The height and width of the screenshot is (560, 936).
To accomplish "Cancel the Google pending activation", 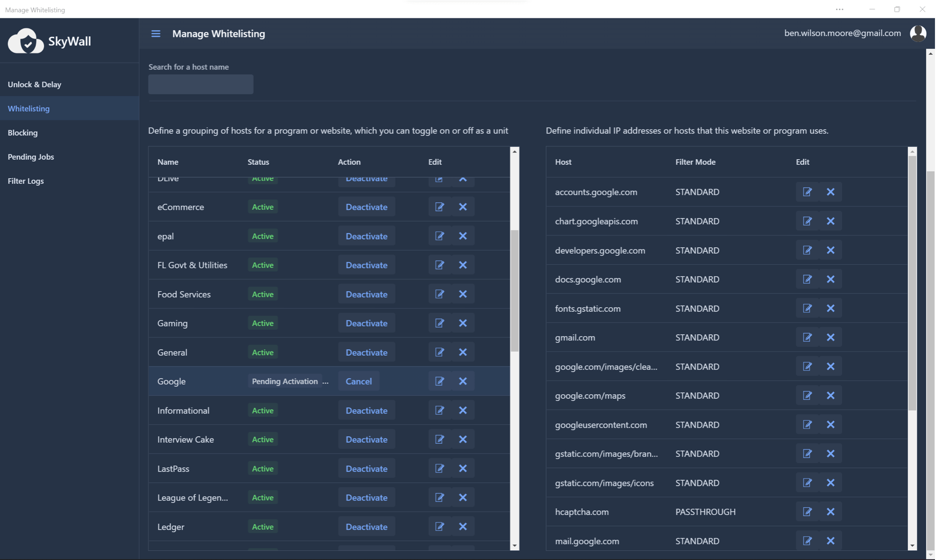I will (358, 381).
